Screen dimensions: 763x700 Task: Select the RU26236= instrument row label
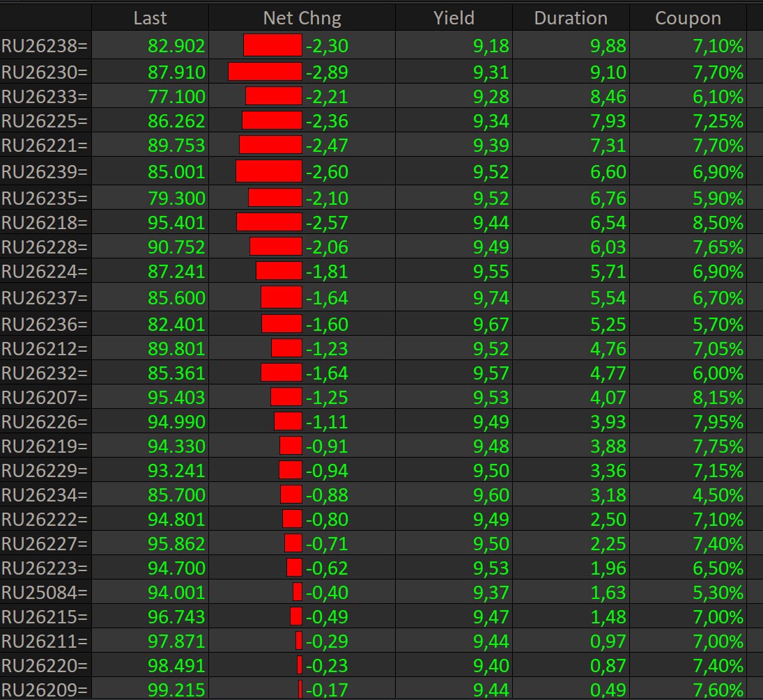pos(45,324)
